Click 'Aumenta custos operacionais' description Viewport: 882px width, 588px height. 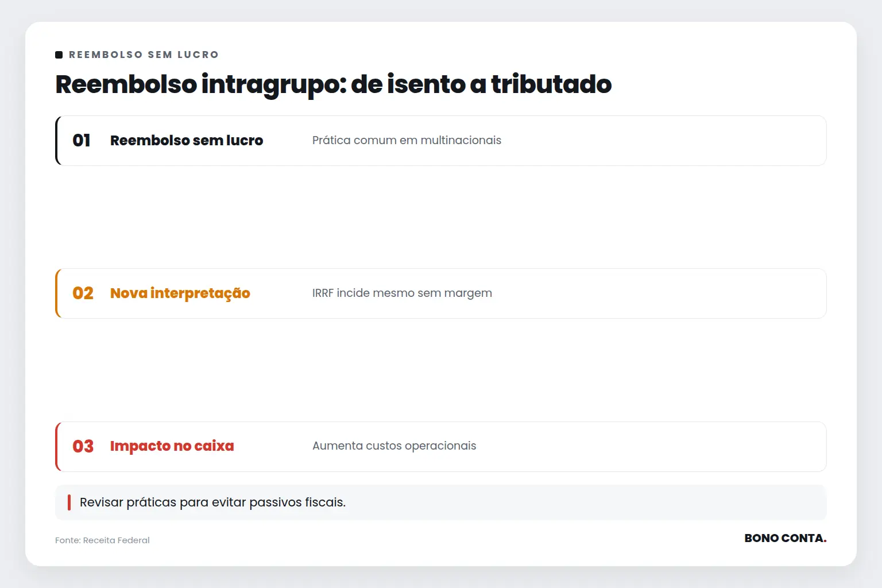pos(394,446)
